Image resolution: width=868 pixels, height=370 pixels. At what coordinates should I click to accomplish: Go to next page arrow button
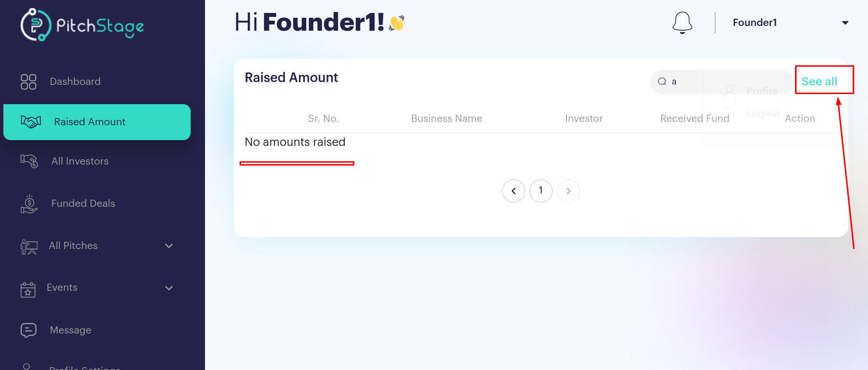pyautogui.click(x=568, y=191)
